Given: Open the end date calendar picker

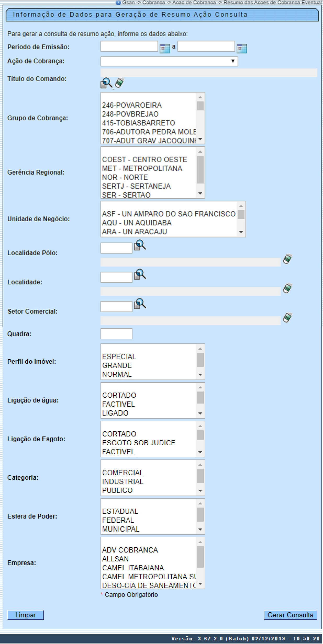Looking at the screenshot, I should pos(242,48).
